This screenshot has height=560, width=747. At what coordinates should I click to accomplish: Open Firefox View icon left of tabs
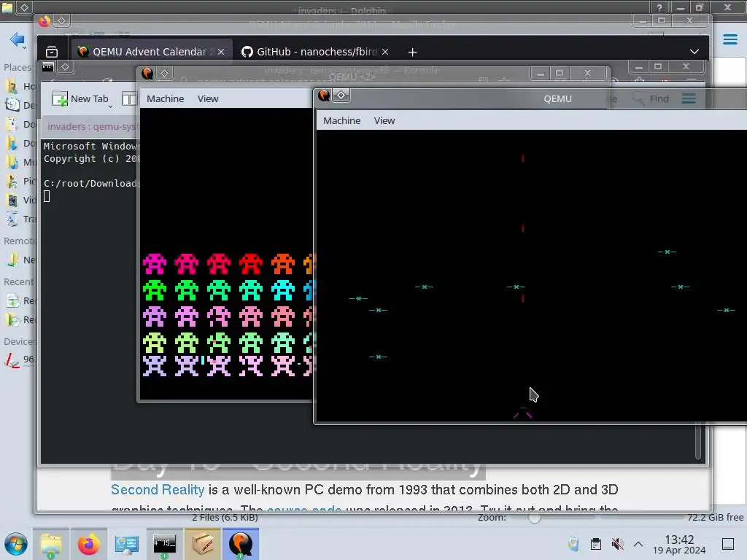52,52
